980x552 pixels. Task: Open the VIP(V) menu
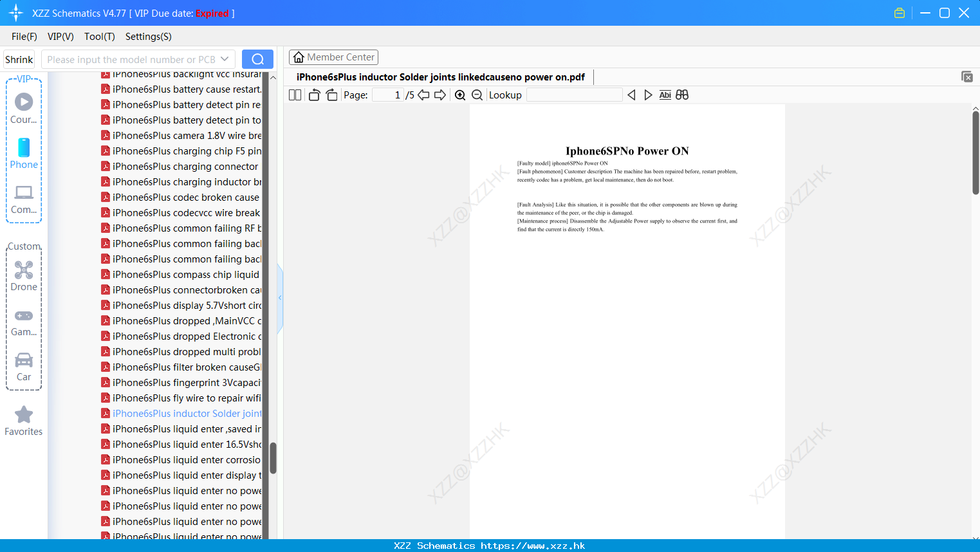coord(60,37)
